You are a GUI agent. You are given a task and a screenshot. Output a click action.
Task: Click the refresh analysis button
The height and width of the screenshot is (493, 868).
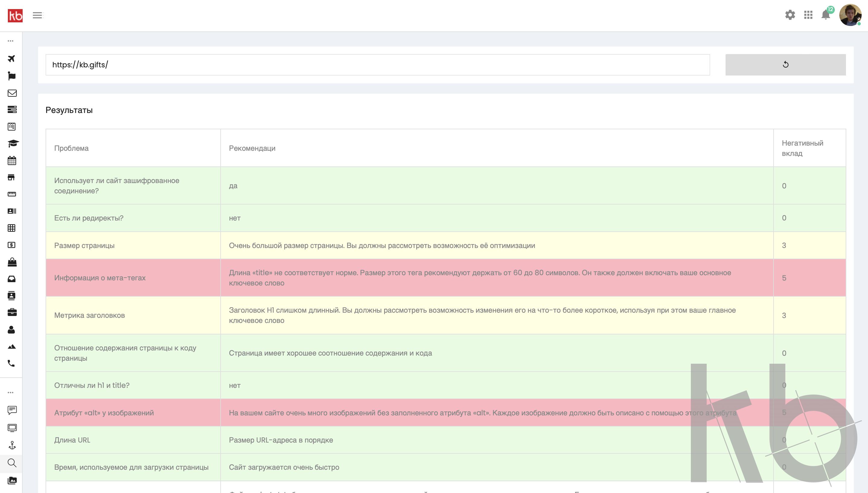785,65
